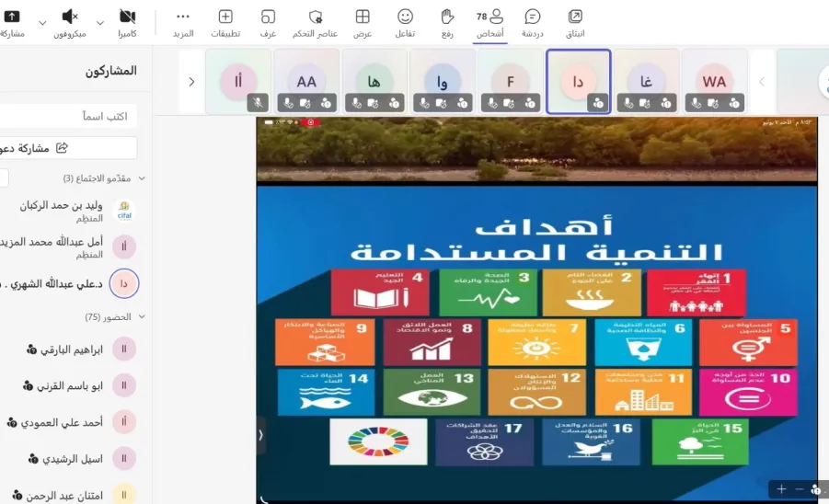Turn on the camera (كاميرا)

coord(127,17)
